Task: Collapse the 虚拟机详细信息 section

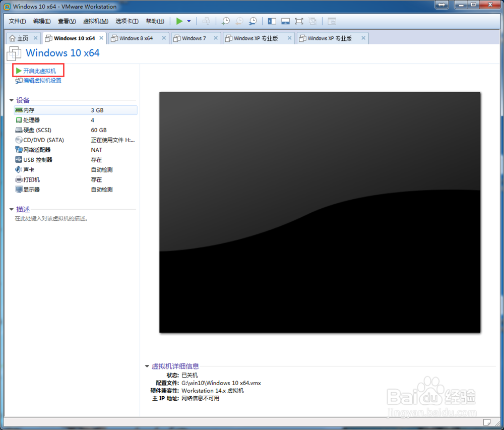Action: pos(147,366)
